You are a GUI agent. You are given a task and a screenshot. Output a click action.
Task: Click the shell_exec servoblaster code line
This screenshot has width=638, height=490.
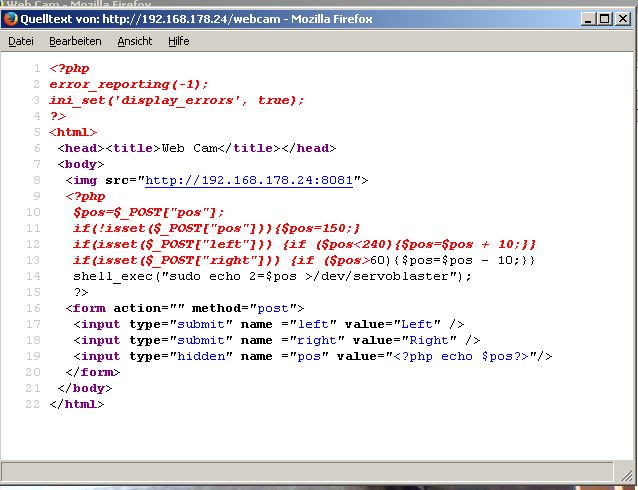(x=271, y=276)
